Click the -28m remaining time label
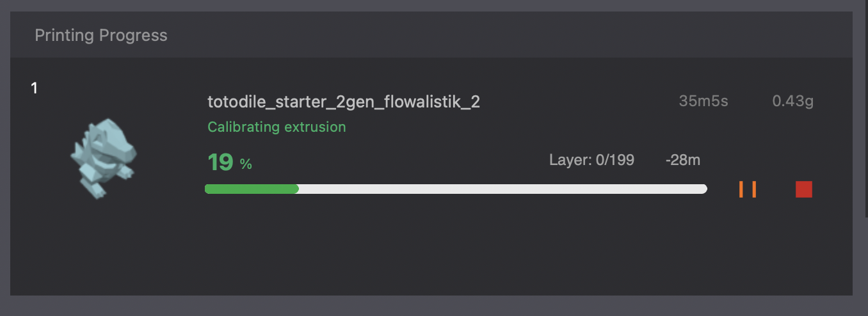868x316 pixels. pos(682,160)
